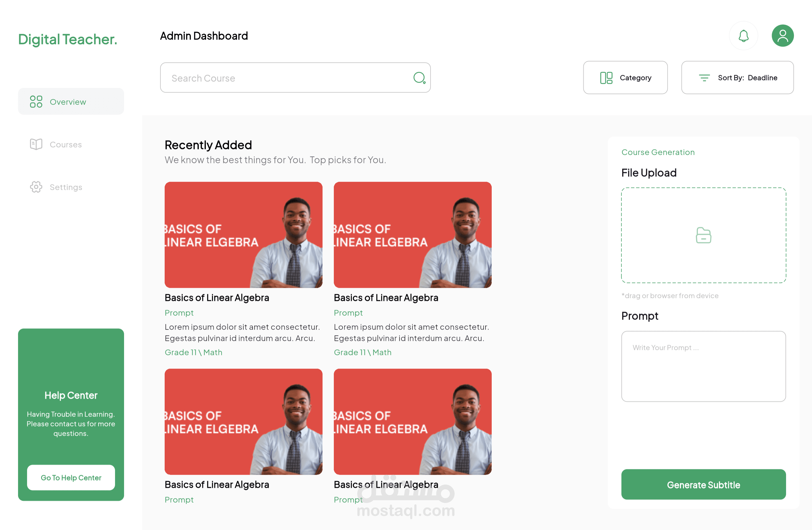
Task: Click the Category layout icon
Action: tap(606, 78)
